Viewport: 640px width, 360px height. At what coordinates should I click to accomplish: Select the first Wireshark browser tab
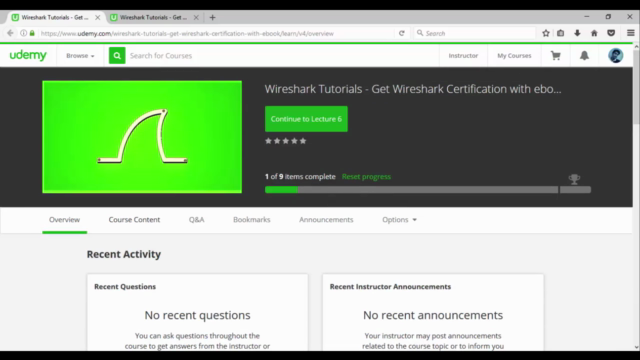tap(54, 18)
